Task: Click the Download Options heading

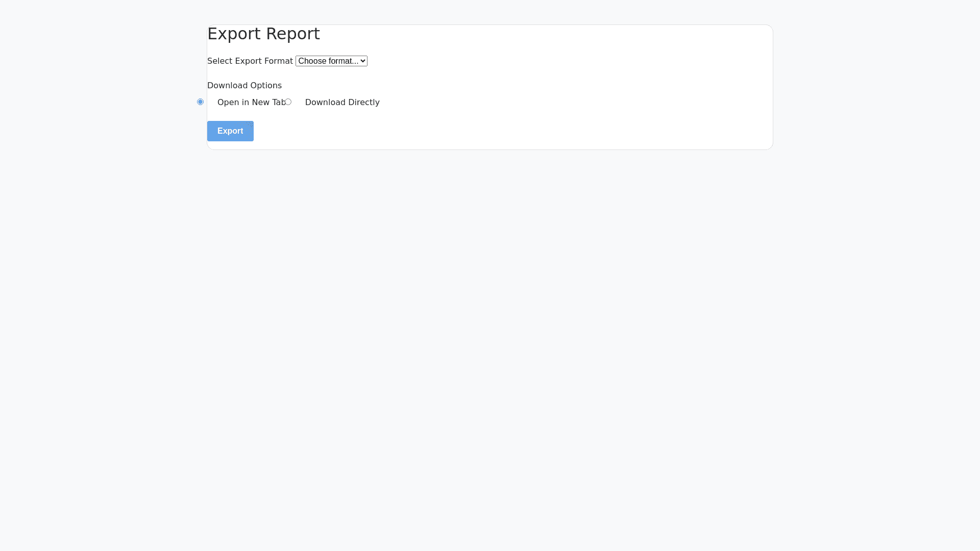Action: (244, 85)
